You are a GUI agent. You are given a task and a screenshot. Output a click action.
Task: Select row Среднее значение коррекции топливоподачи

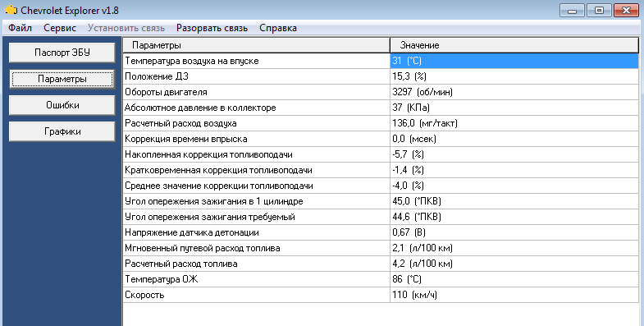pyautogui.click(x=381, y=186)
